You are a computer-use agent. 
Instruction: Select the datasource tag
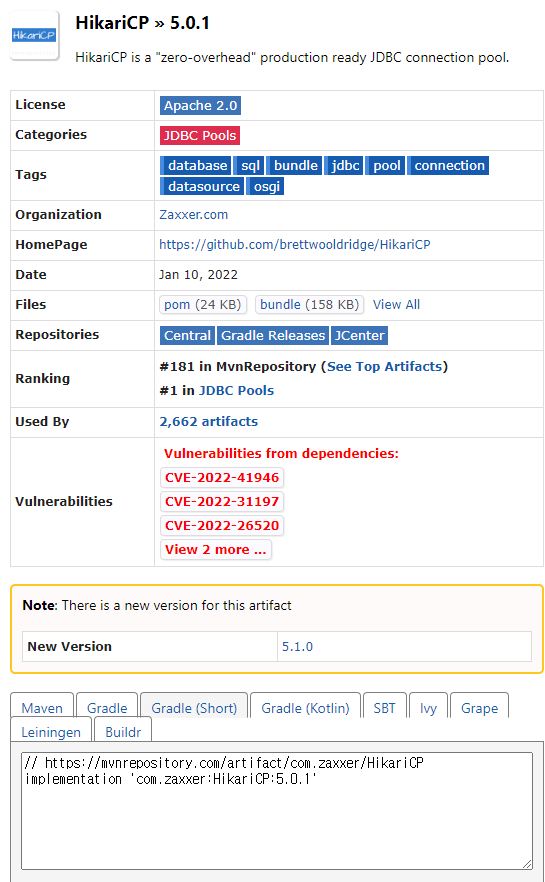202,186
